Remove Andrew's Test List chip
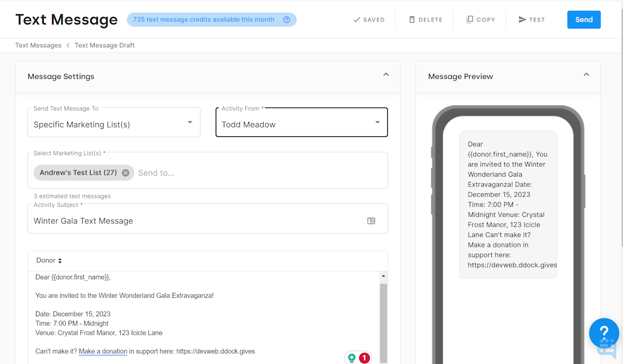Viewport: 623px width, 364px height. pos(126,173)
